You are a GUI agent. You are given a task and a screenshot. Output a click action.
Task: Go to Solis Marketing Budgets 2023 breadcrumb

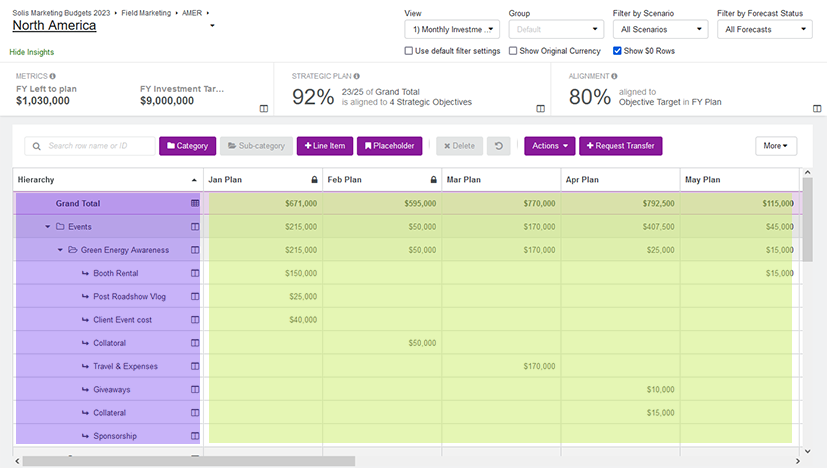[x=61, y=13]
